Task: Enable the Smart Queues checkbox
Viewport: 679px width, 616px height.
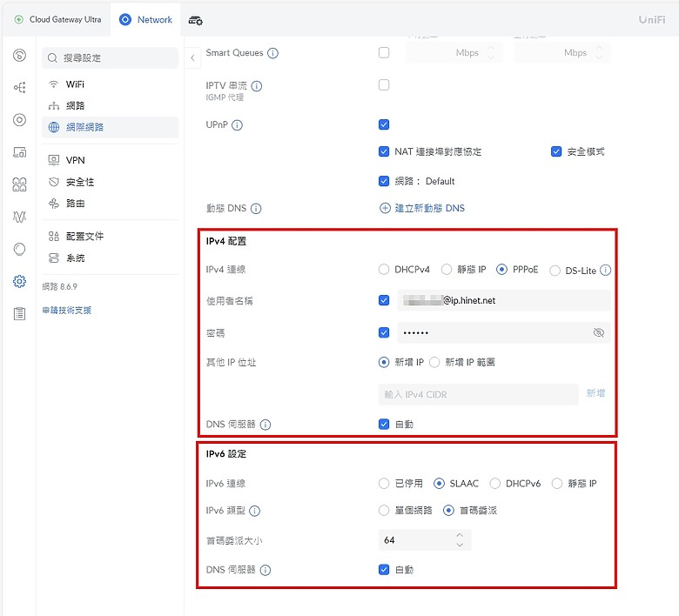Action: click(x=384, y=53)
